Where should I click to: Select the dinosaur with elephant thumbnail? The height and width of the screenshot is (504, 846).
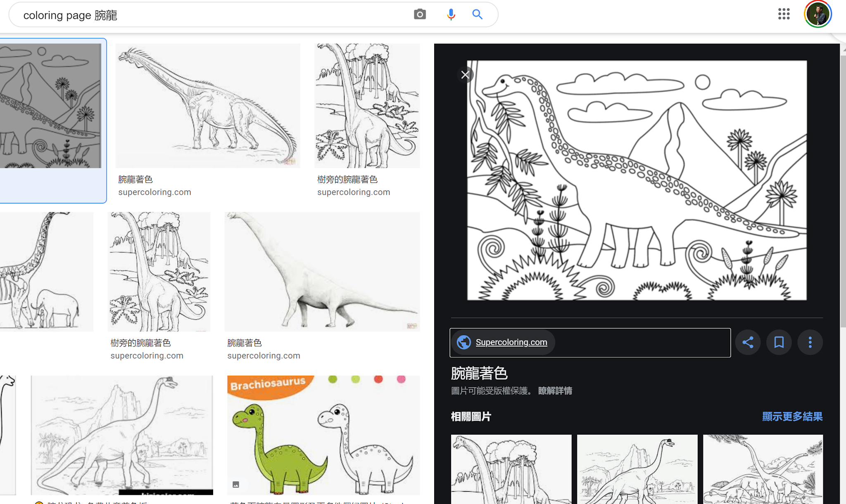click(46, 271)
